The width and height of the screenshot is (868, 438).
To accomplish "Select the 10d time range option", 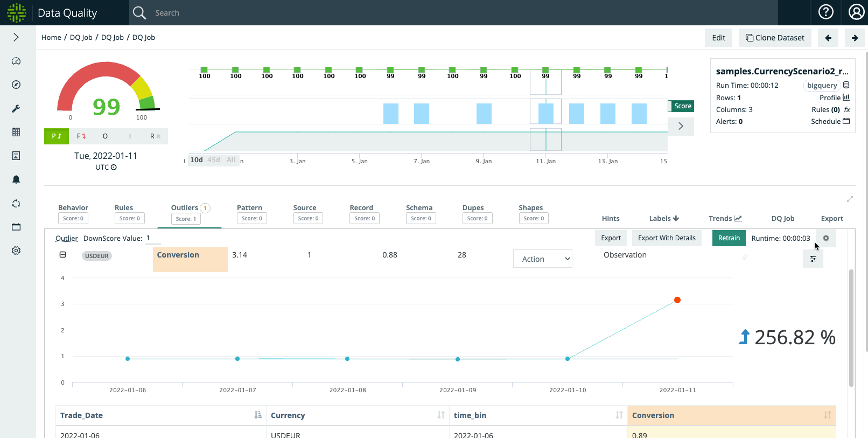I will click(x=197, y=160).
